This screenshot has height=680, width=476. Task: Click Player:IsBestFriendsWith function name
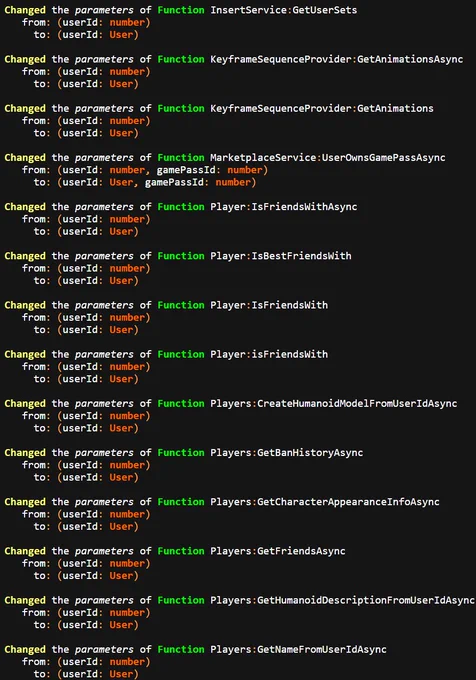pos(281,256)
